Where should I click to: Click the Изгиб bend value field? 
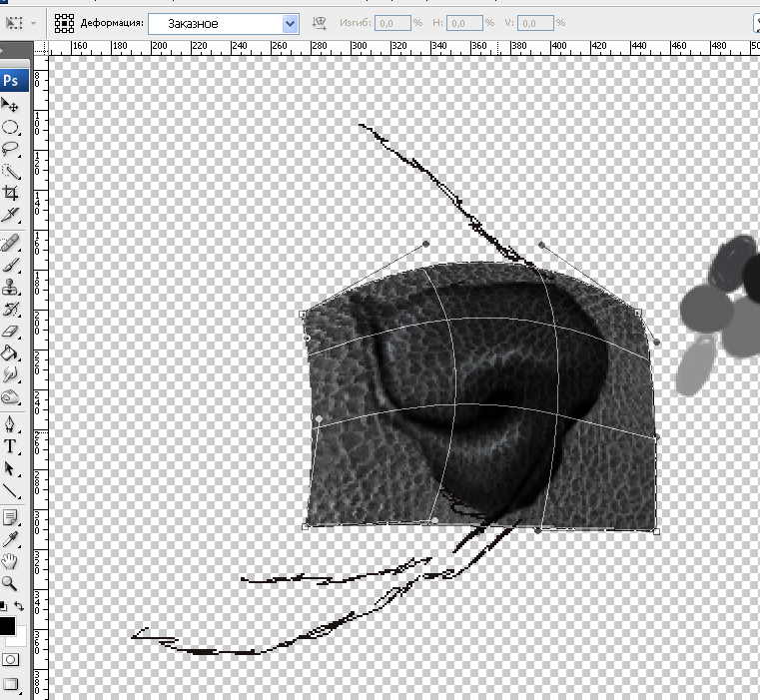coord(392,22)
